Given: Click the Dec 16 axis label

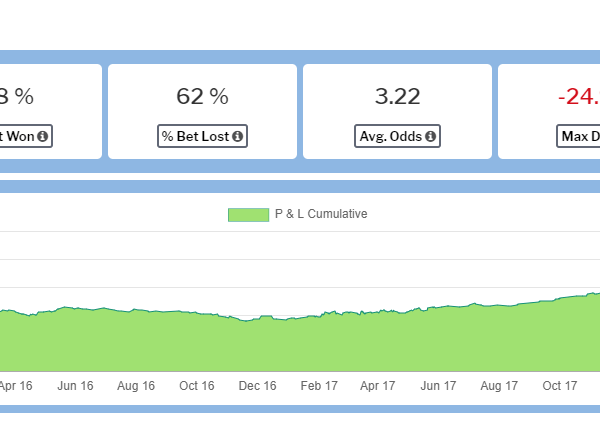Looking at the screenshot, I should [257, 385].
